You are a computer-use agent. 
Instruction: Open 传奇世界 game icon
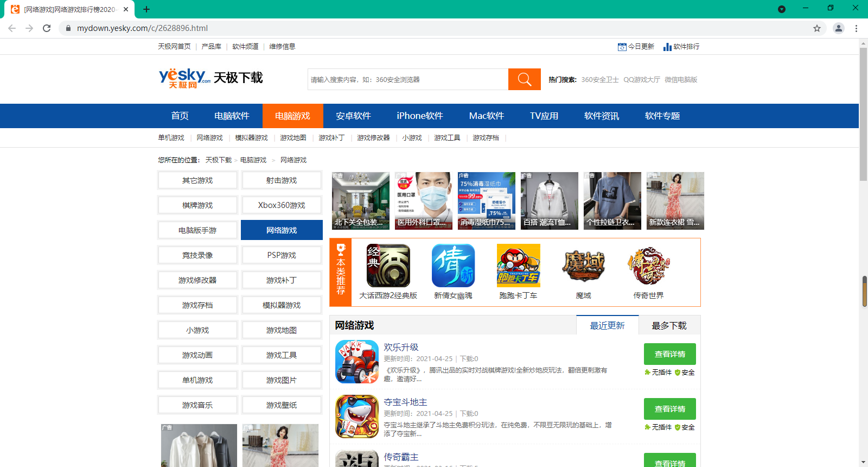tap(649, 266)
